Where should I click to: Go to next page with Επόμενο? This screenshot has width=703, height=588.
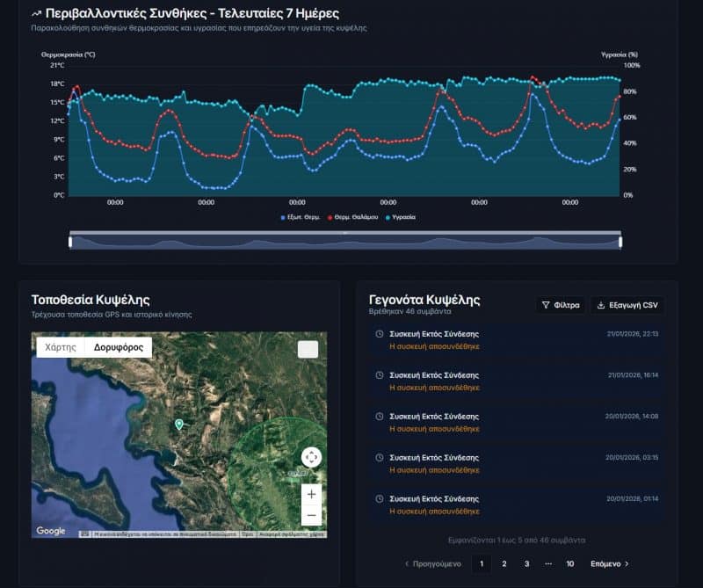click(x=610, y=563)
